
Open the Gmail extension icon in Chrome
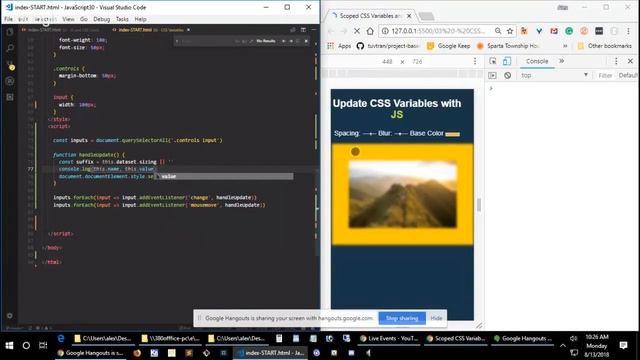554,31
